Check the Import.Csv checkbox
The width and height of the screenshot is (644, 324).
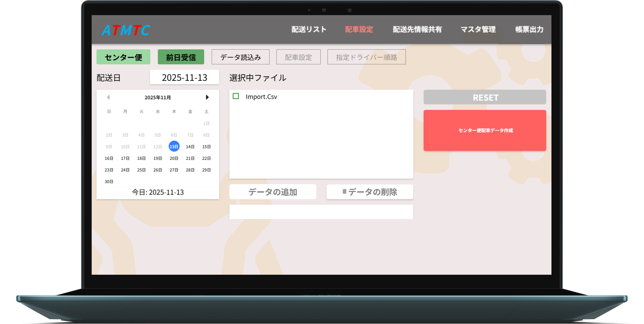point(236,96)
